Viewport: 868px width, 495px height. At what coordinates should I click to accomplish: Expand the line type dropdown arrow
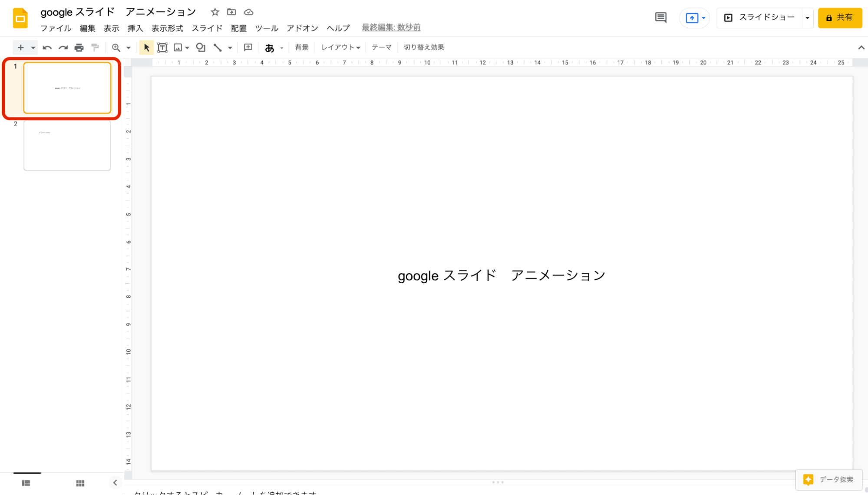coord(230,48)
